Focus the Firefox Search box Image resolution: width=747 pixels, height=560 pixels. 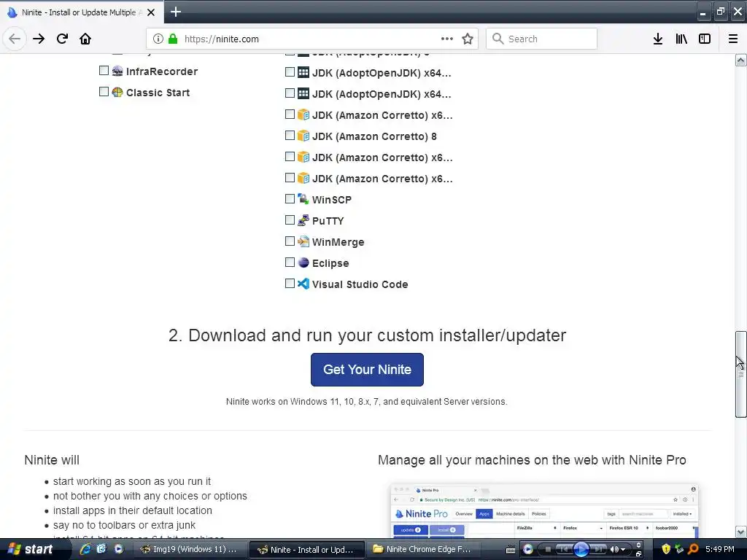click(x=542, y=39)
